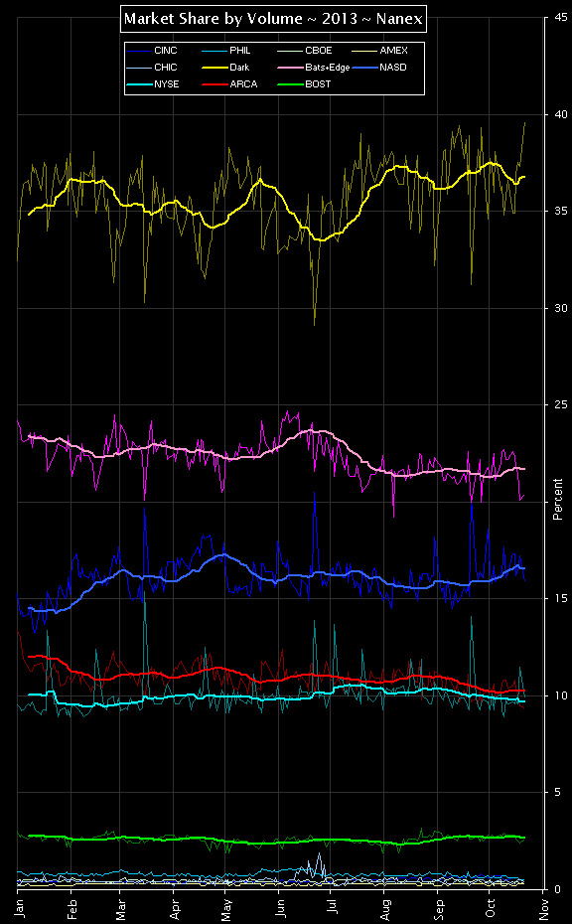Click the yellow Dark legend line swatch
Viewport: 572px width, 924px height.
tap(214, 68)
